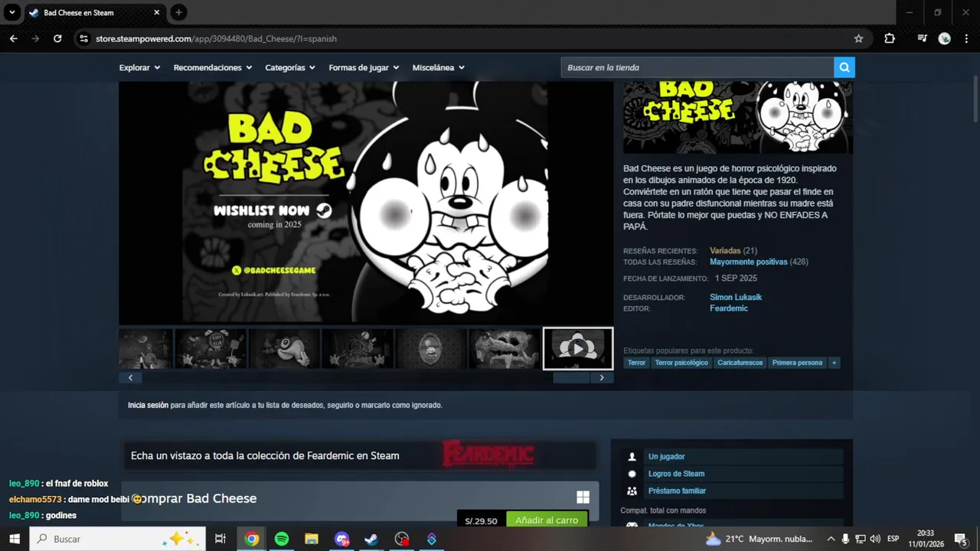Viewport: 980px width, 551px height.
Task: Open the Chrome three-dot menu
Action: point(966,38)
